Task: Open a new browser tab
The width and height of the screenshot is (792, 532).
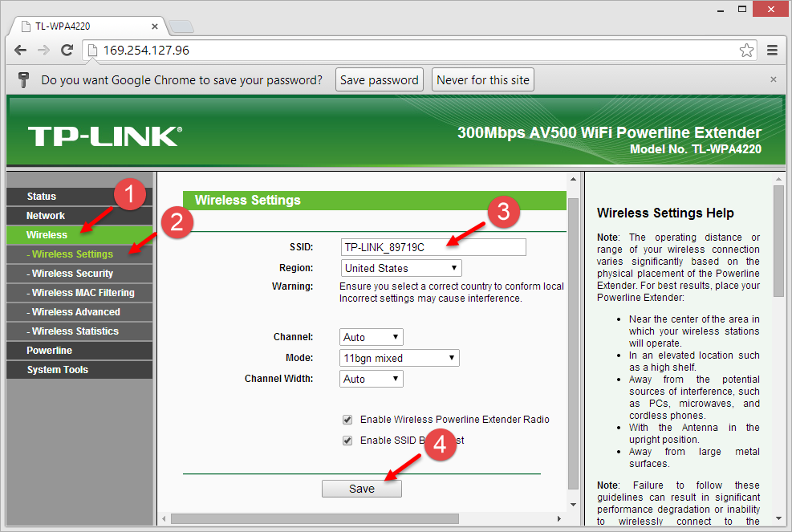Action: [181, 26]
